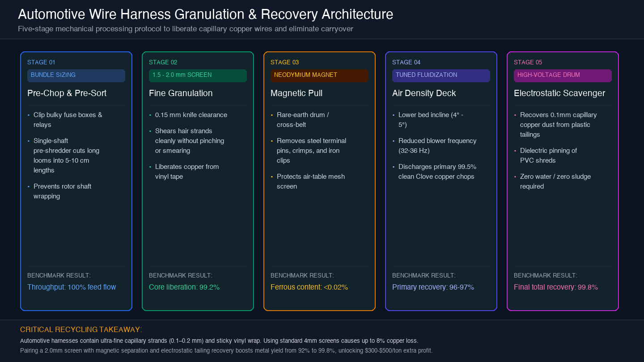Screen dimensions: 644x362
Task: Click the HIGH-VOLTAGE DRUM badge
Action: (x=563, y=76)
